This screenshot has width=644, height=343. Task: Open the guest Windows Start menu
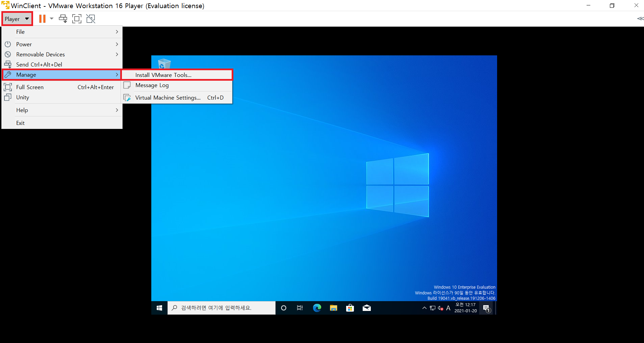[x=159, y=308]
